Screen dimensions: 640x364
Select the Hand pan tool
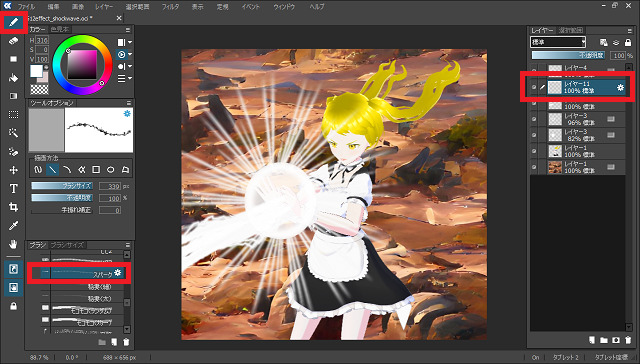[13, 244]
